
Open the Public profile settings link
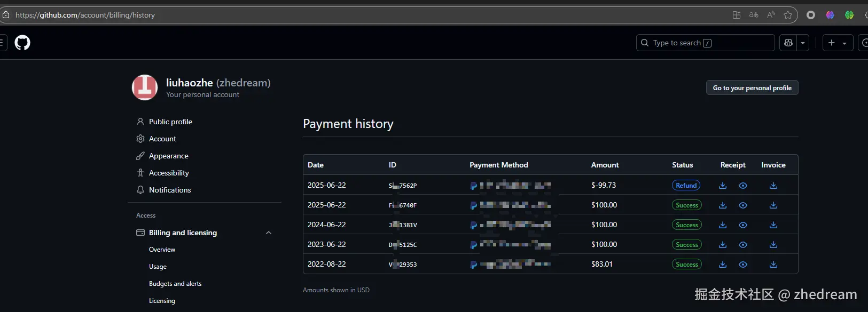click(x=170, y=122)
